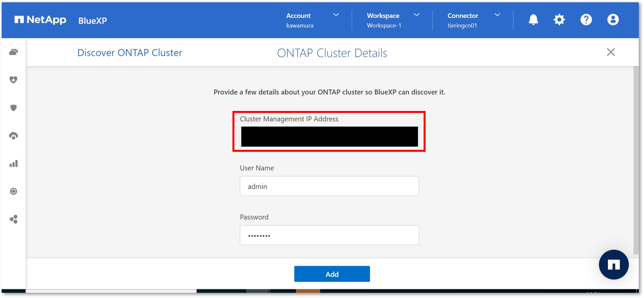Screen dimensions: 644x298
Task: Focus the Password field
Action: (x=329, y=235)
